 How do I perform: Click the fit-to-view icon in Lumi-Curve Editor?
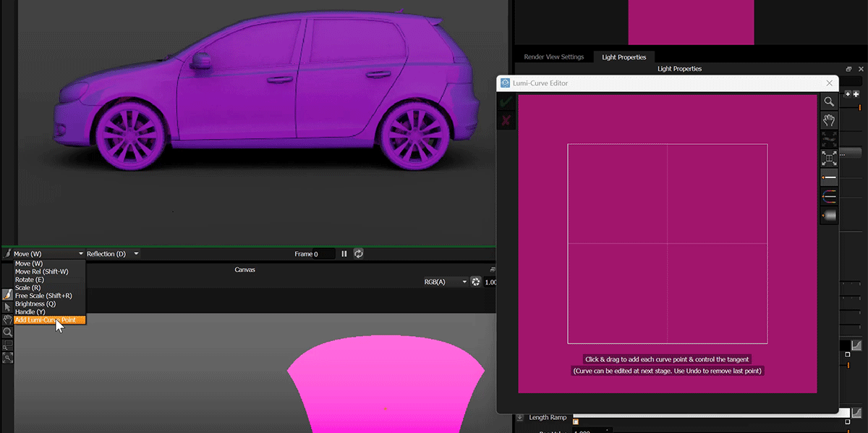point(829,158)
